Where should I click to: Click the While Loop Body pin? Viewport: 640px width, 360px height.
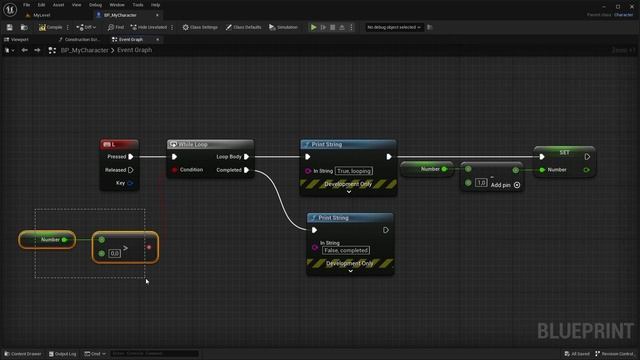pos(247,157)
